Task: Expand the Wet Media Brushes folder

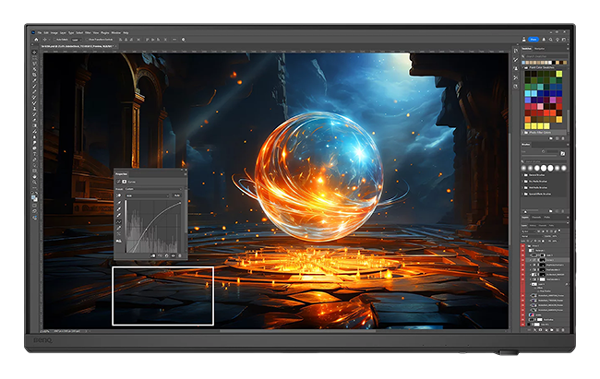Action: point(522,188)
